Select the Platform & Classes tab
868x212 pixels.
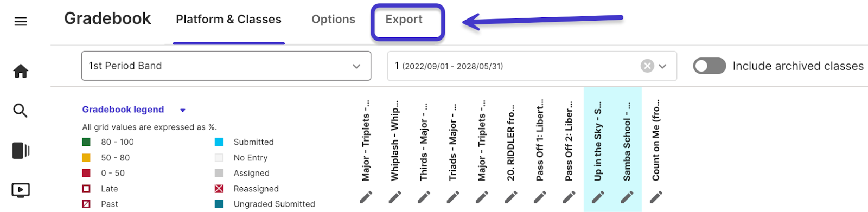(228, 20)
